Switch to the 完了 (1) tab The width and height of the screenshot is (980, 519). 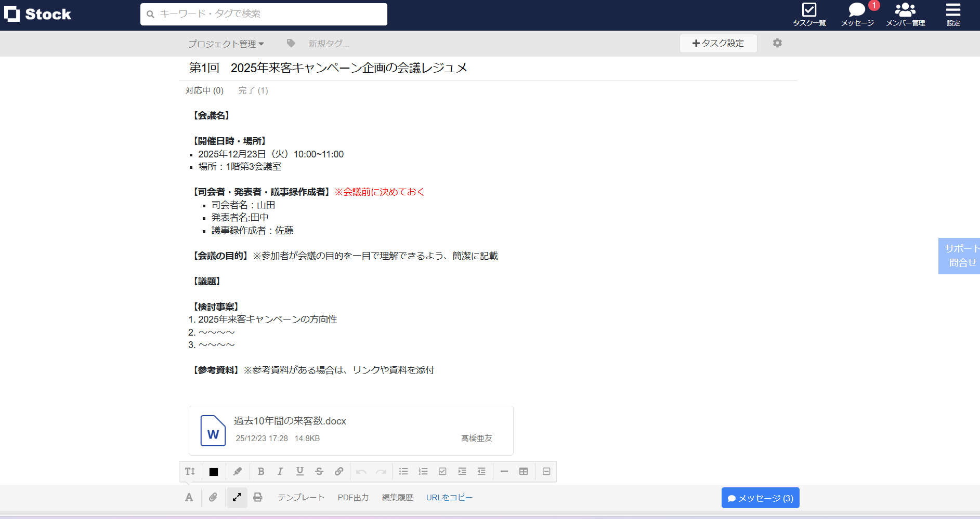[x=253, y=90]
